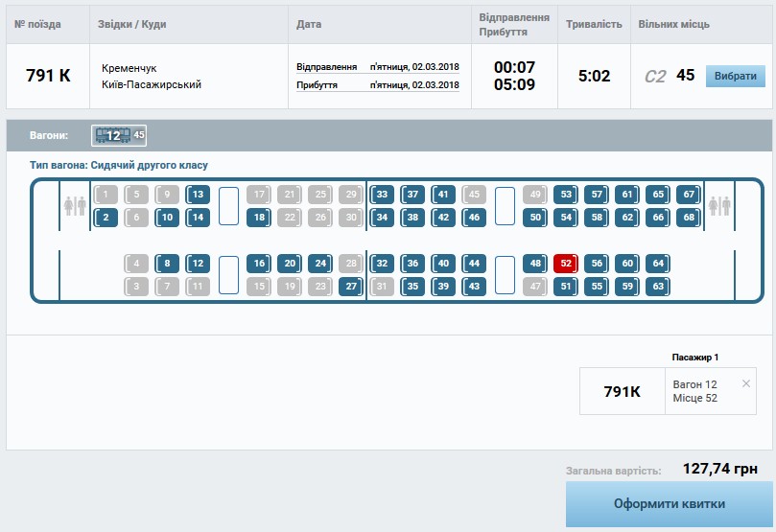
Task: Click the left toilet icon
Action: [x=75, y=206]
